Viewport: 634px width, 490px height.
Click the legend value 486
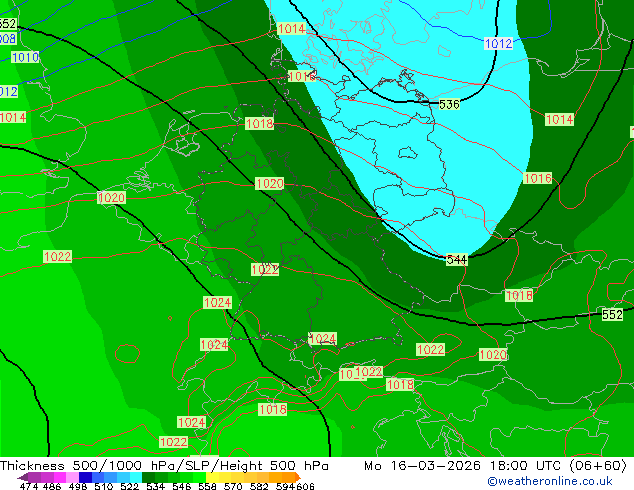pos(53,486)
